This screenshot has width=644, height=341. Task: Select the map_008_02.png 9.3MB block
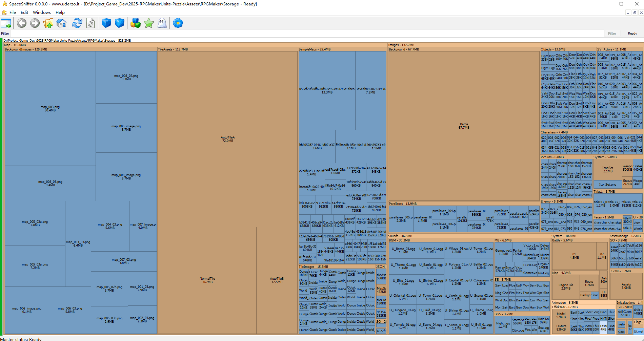click(126, 77)
